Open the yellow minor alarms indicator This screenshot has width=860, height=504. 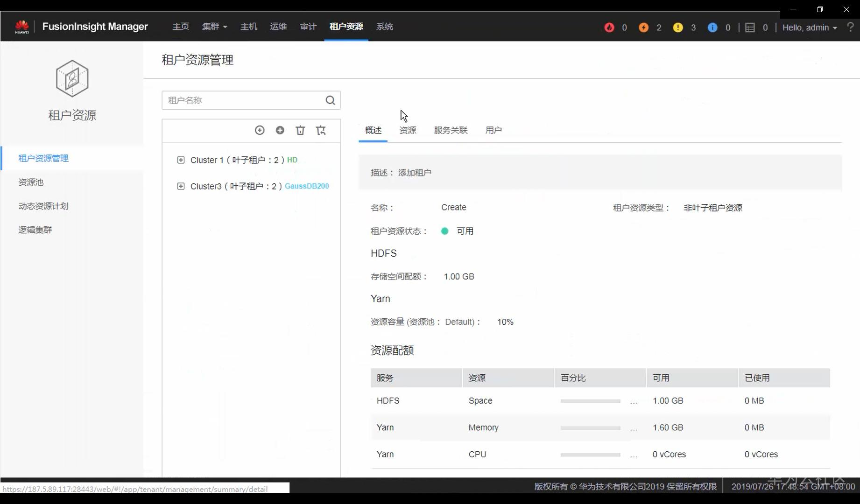click(678, 28)
